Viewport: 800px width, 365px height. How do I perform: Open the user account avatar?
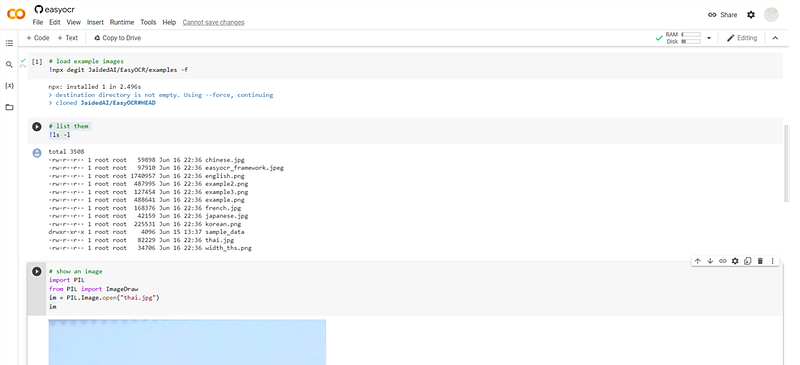pyautogui.click(x=771, y=15)
